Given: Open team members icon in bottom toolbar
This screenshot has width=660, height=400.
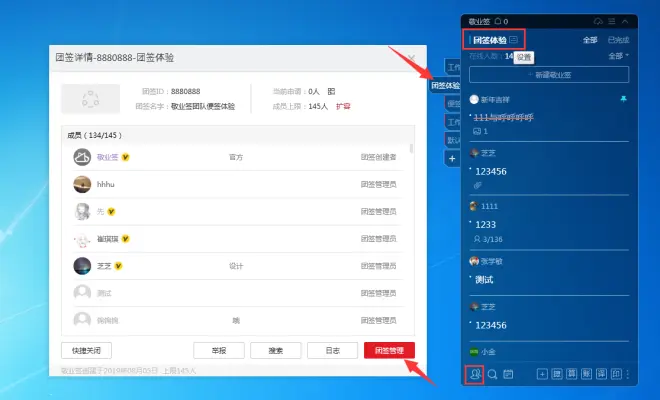Looking at the screenshot, I should coord(475,374).
